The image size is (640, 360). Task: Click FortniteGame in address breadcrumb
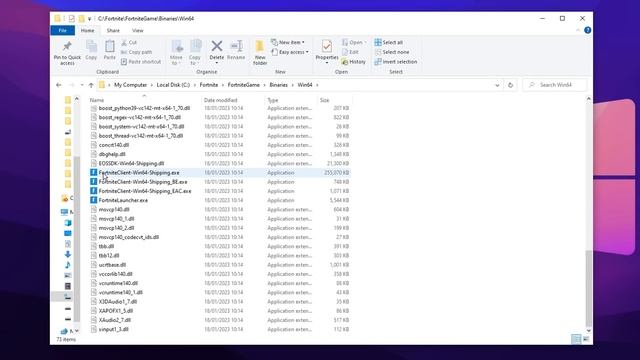coord(243,85)
